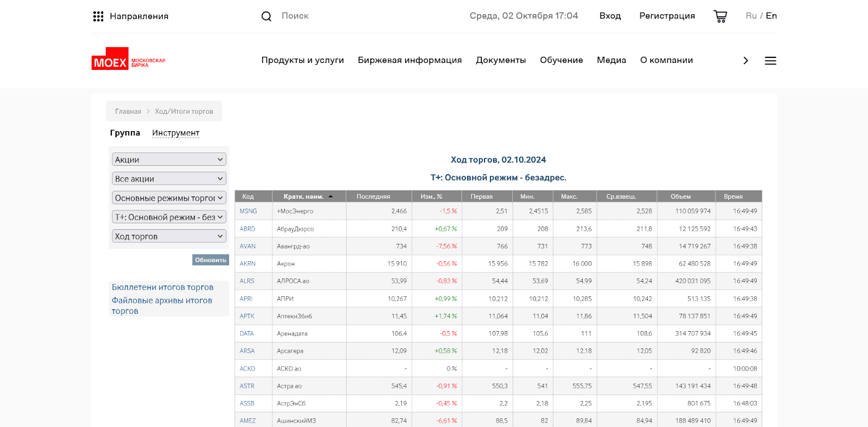Sort table by Ср.взвеш. column header
The width and height of the screenshot is (868, 427).
pyautogui.click(x=621, y=196)
